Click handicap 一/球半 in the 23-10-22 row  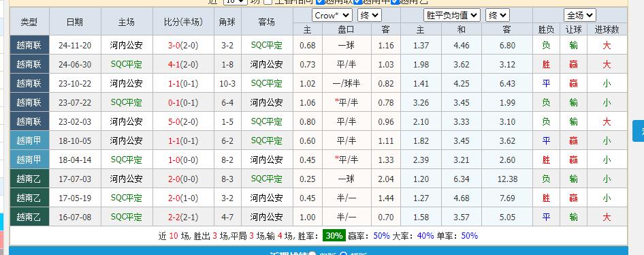347,83
